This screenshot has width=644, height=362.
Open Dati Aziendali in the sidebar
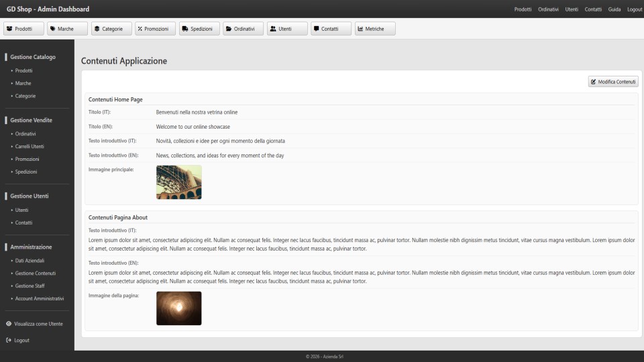pyautogui.click(x=30, y=261)
